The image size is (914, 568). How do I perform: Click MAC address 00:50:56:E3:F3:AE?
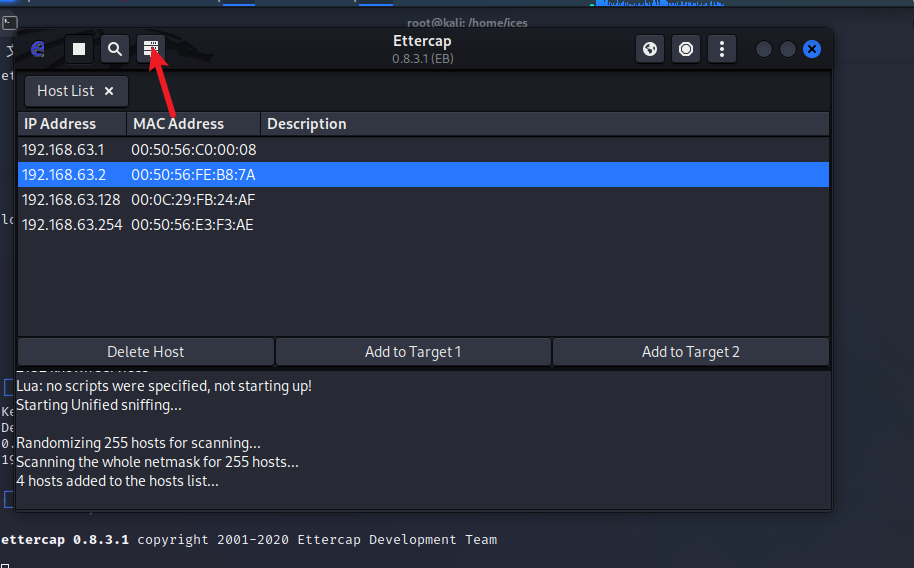point(192,225)
